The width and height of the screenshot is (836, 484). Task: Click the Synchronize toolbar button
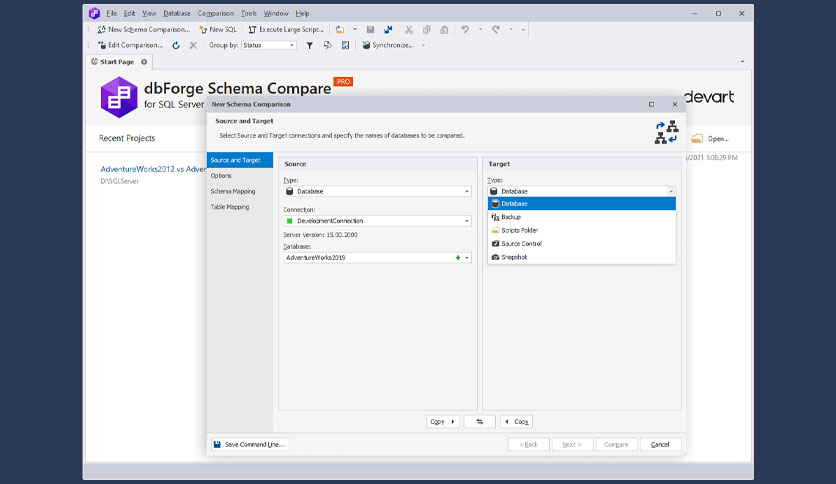[x=388, y=45]
